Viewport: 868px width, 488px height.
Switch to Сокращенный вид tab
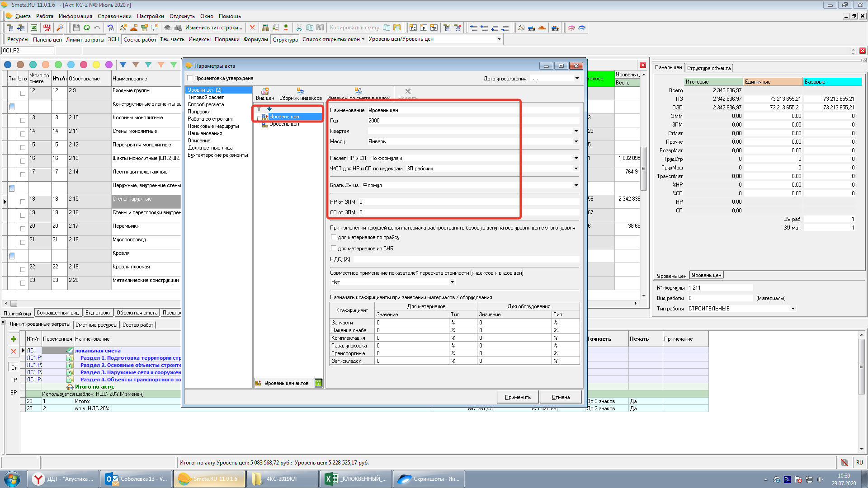click(x=57, y=313)
